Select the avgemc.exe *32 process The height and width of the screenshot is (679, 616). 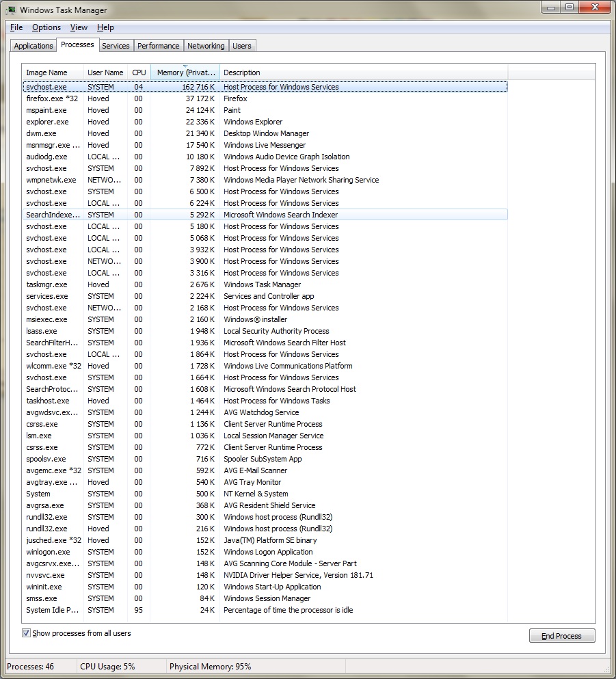click(265, 470)
